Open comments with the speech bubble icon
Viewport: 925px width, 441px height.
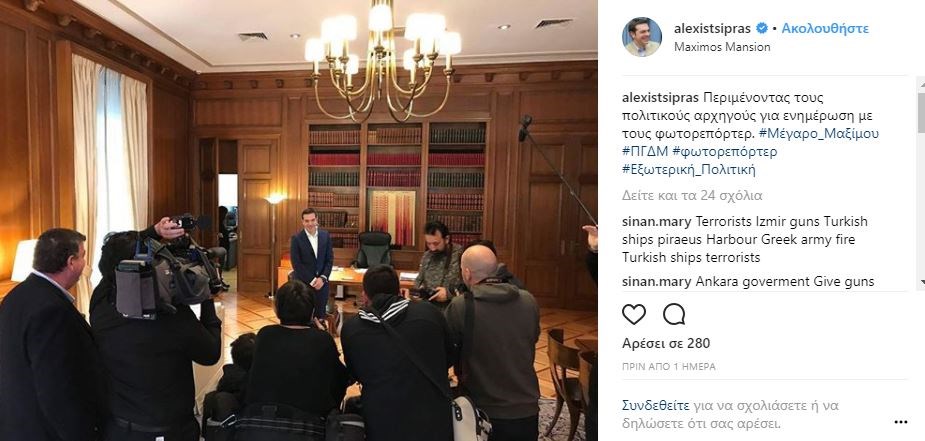point(674,314)
